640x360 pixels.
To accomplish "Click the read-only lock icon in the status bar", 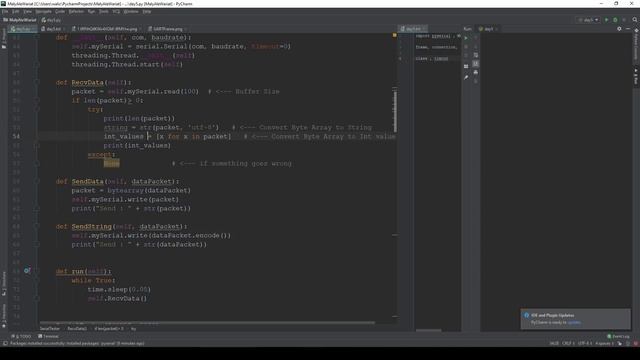I will (620, 343).
